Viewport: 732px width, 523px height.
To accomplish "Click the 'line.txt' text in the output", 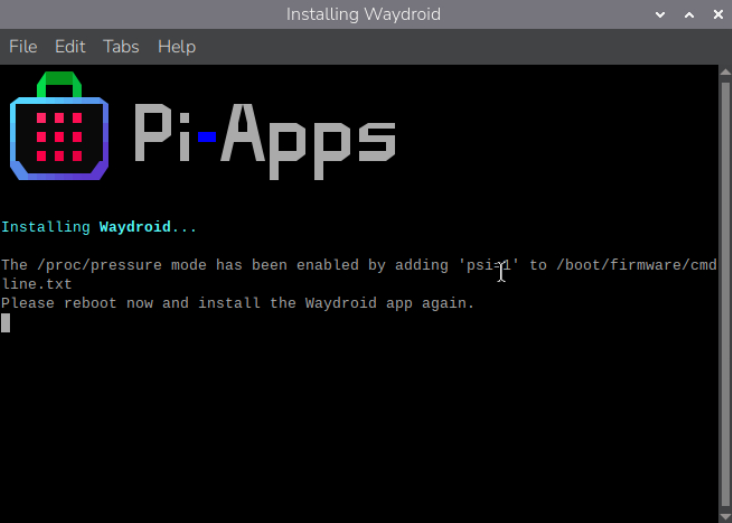I will 37,284.
